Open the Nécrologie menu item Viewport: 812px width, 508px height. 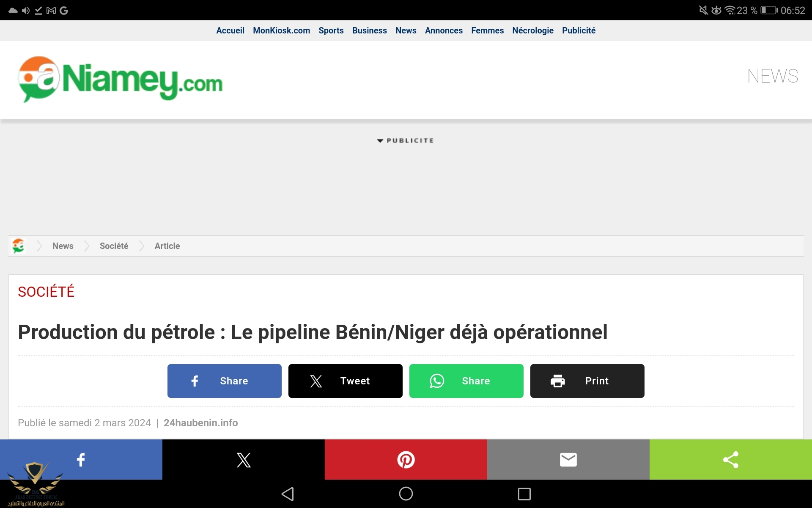coord(532,30)
